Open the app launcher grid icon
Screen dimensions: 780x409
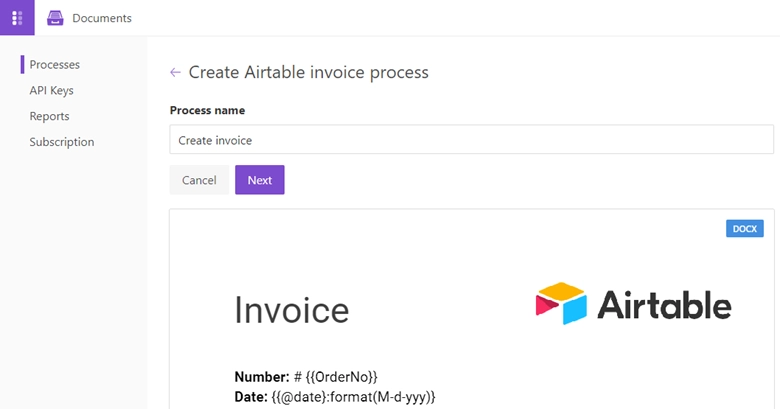click(x=17, y=17)
